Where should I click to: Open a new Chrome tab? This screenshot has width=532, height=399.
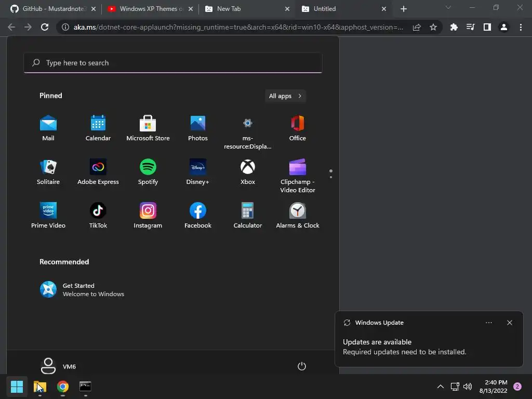[x=403, y=9]
